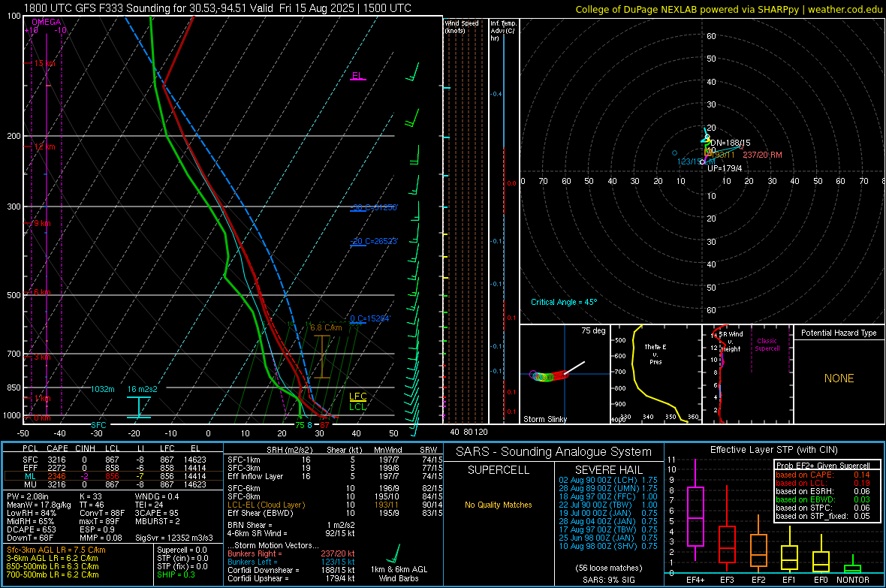The height and width of the screenshot is (588, 886).
Task: Click the Storm Slinky label
Action: click(544, 419)
